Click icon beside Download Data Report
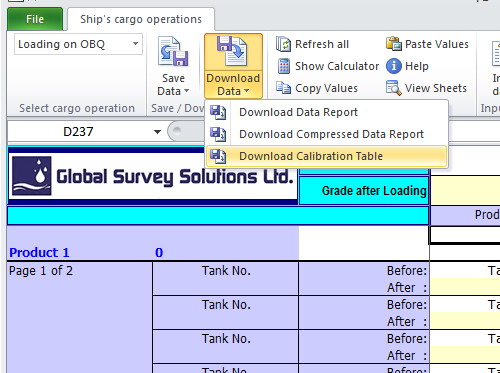 point(218,112)
